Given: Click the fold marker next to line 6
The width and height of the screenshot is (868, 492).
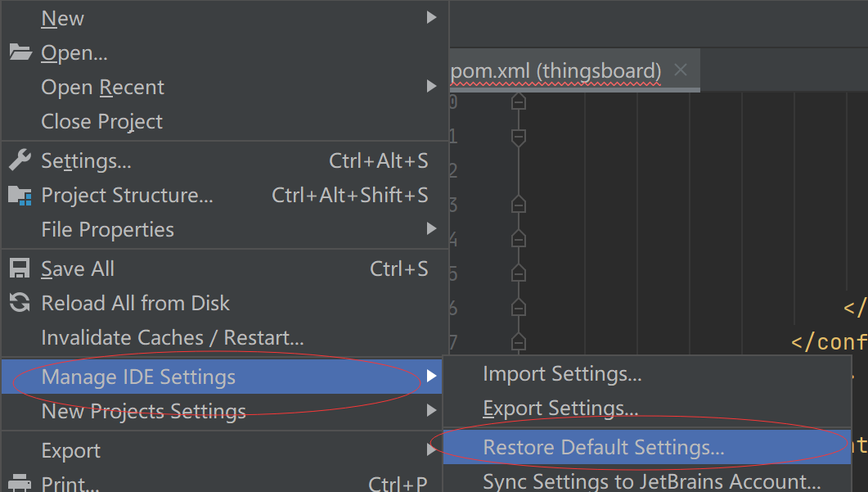Looking at the screenshot, I should [518, 309].
